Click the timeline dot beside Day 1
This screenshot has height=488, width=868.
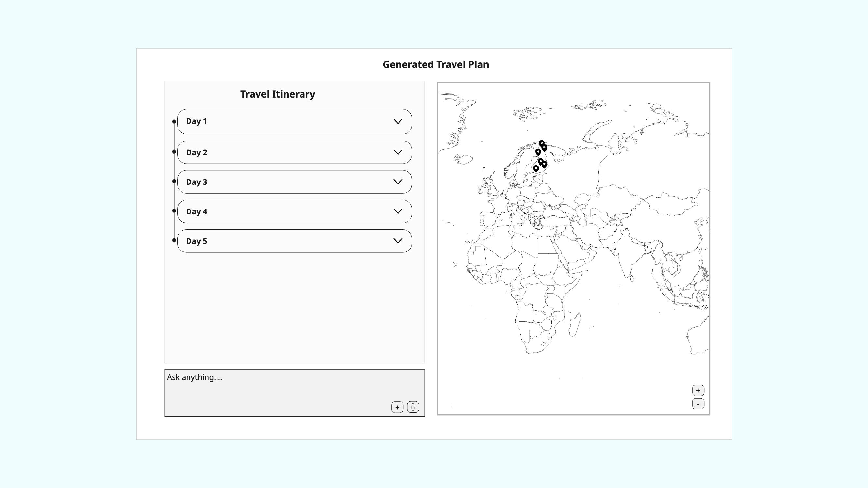point(174,122)
